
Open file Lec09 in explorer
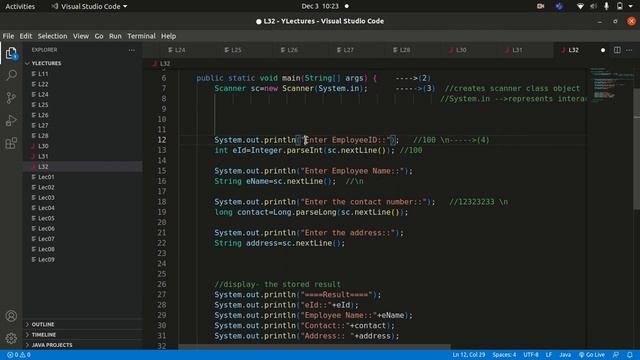click(82, 260)
